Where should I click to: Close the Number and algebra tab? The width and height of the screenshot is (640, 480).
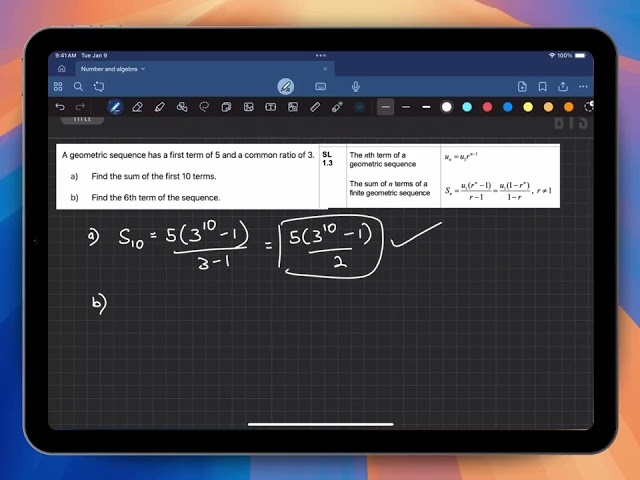(325, 69)
